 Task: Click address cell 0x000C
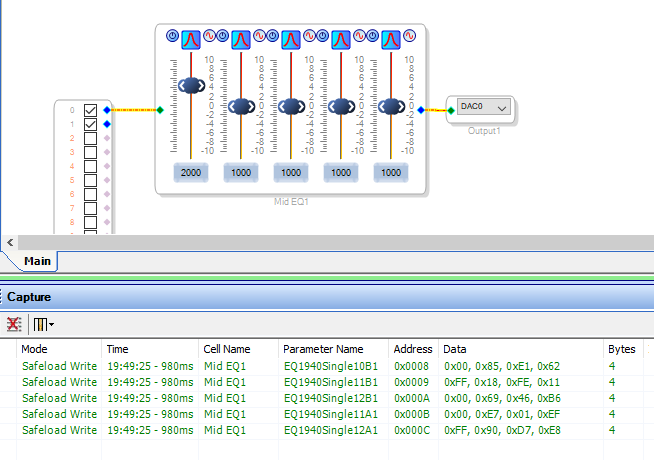click(412, 430)
